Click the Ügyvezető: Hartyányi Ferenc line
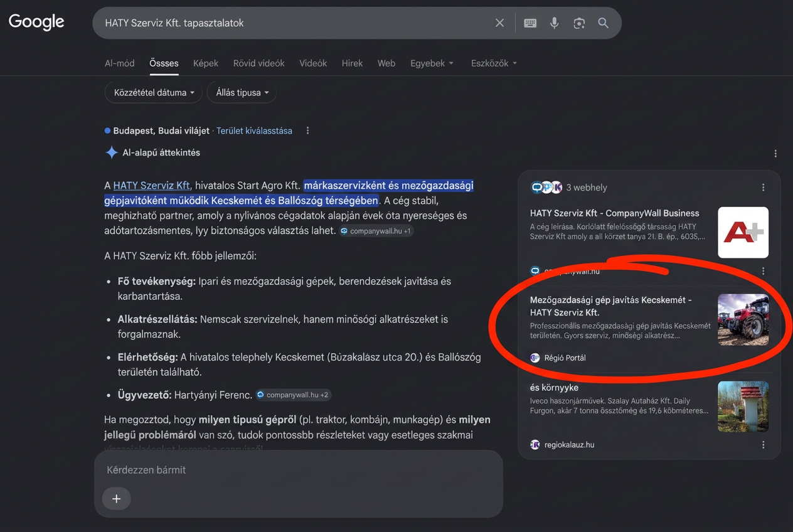The height and width of the screenshot is (532, 793). click(x=185, y=395)
